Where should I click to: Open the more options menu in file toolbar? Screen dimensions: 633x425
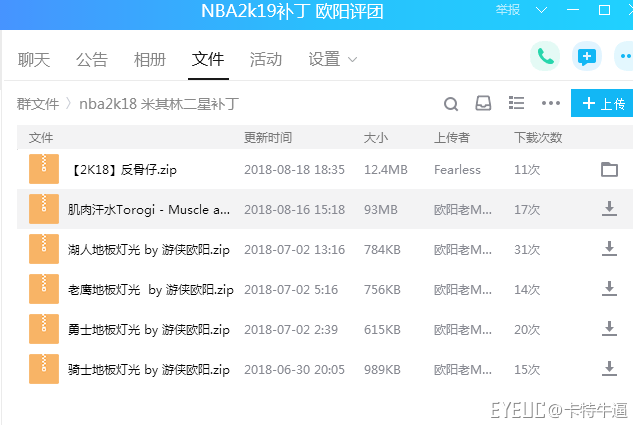pos(551,103)
